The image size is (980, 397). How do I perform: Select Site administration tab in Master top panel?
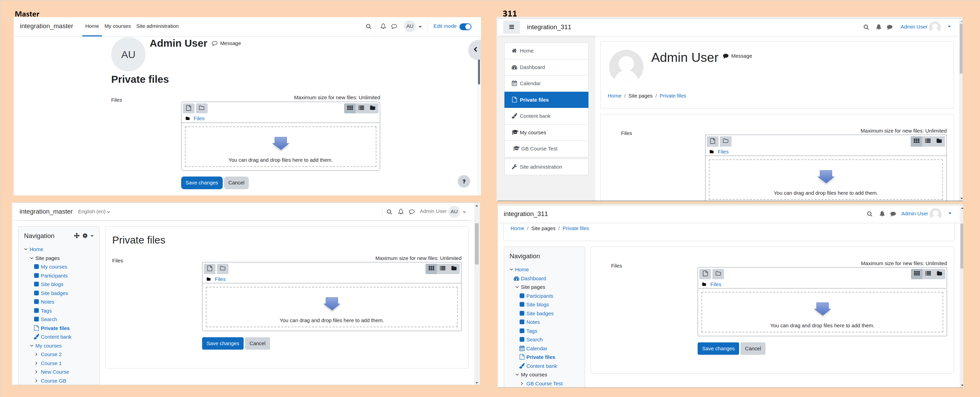tap(157, 26)
